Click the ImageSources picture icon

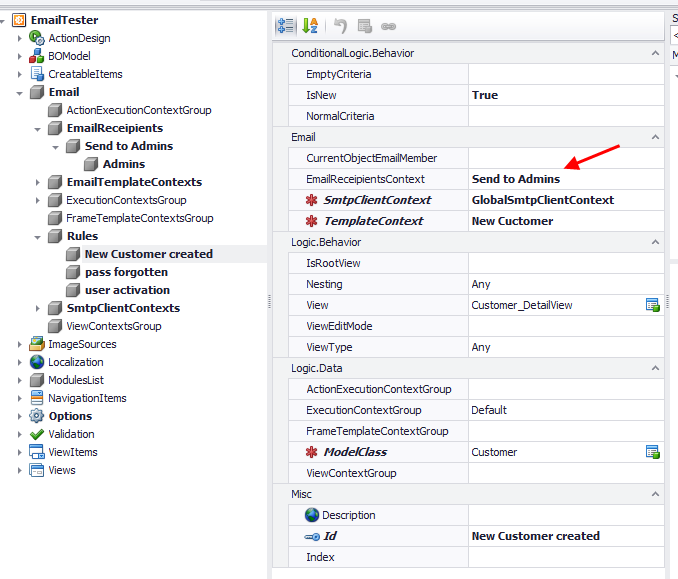click(x=37, y=344)
